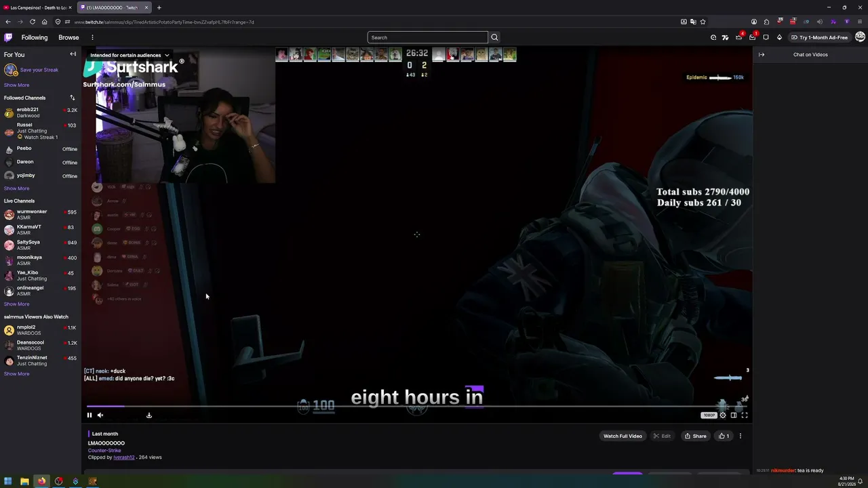Open the Get Bits diamond icon
The width and height of the screenshot is (868, 488).
(x=779, y=37)
